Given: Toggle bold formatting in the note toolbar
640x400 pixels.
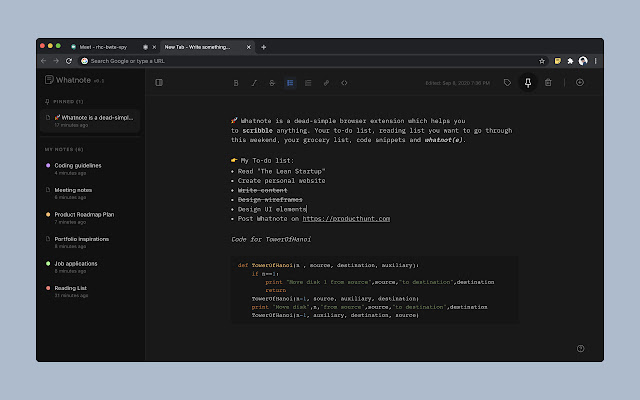Looking at the screenshot, I should pyautogui.click(x=236, y=82).
